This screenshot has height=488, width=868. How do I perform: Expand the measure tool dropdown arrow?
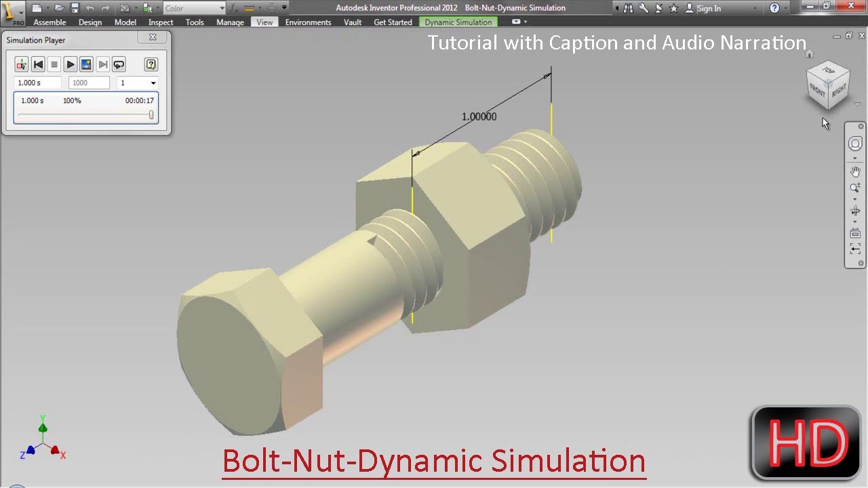[x=260, y=8]
